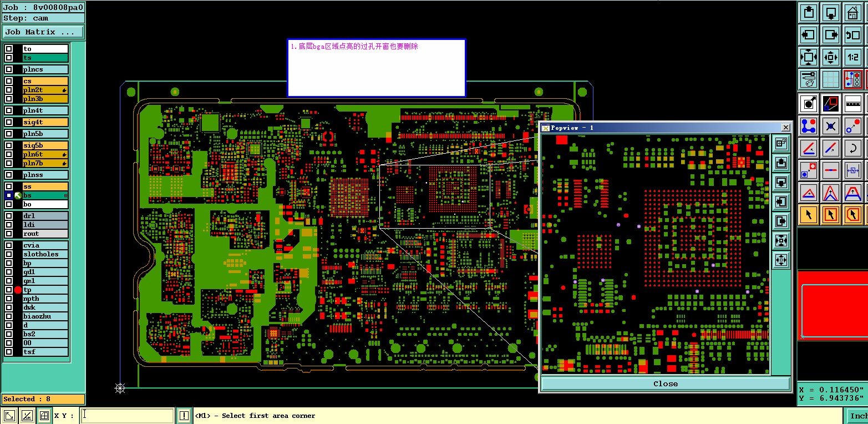The height and width of the screenshot is (424, 868).
Task: Click into the X Y coordinate field
Action: [127, 416]
